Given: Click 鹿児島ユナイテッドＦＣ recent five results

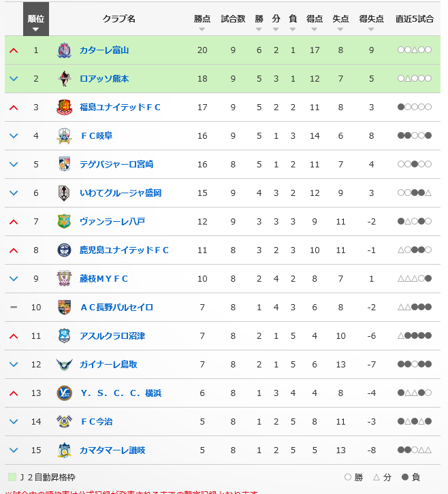Looking at the screenshot, I should 414,250.
